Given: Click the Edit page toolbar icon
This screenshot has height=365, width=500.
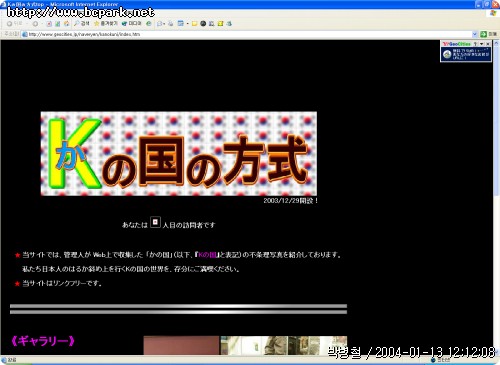Looking at the screenshot, I should pyautogui.click(x=181, y=24).
